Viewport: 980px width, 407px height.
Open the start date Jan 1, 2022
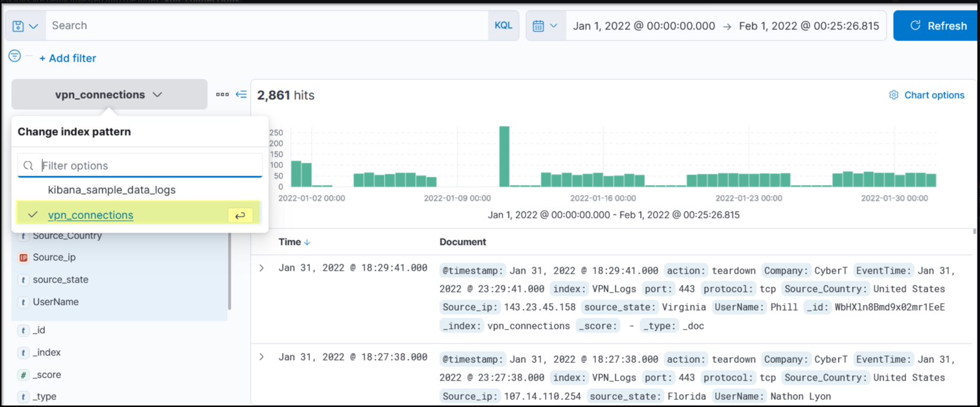[644, 26]
